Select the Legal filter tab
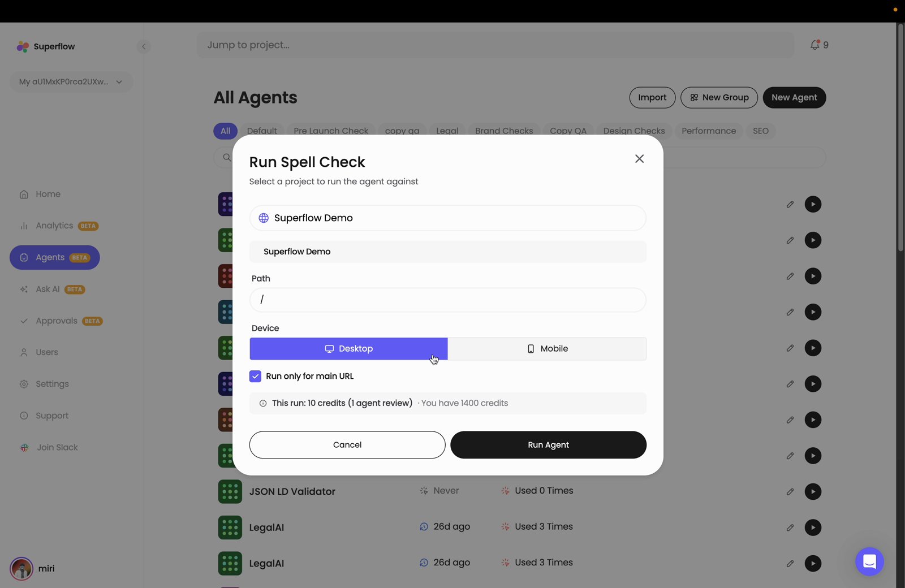 tap(447, 131)
